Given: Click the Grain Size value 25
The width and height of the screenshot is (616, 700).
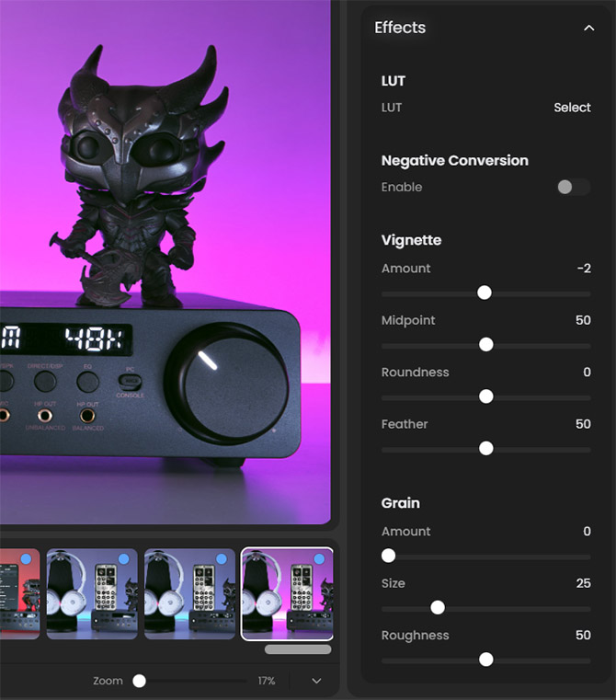Looking at the screenshot, I should (582, 583).
